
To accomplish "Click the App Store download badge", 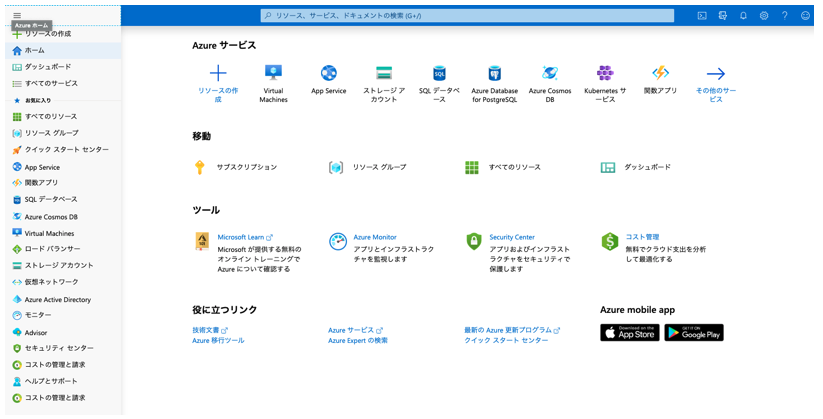I will point(629,332).
